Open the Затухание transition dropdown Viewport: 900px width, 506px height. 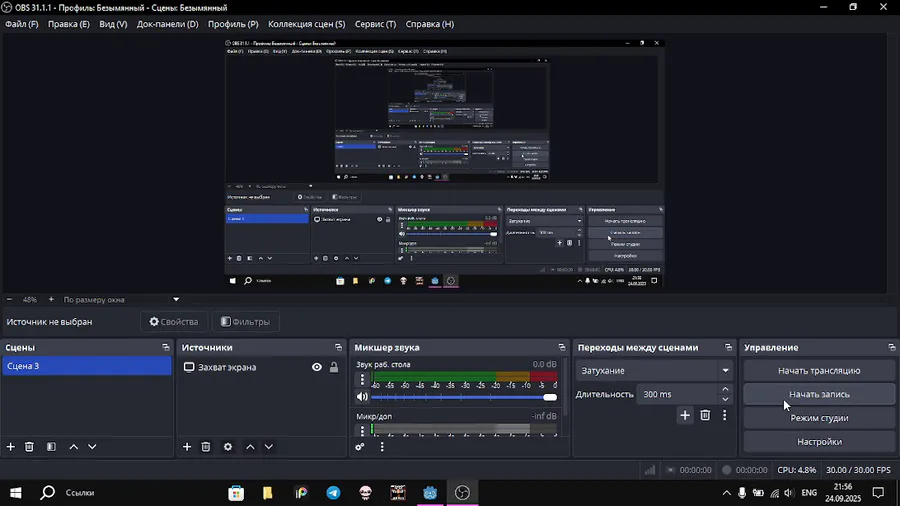(654, 371)
